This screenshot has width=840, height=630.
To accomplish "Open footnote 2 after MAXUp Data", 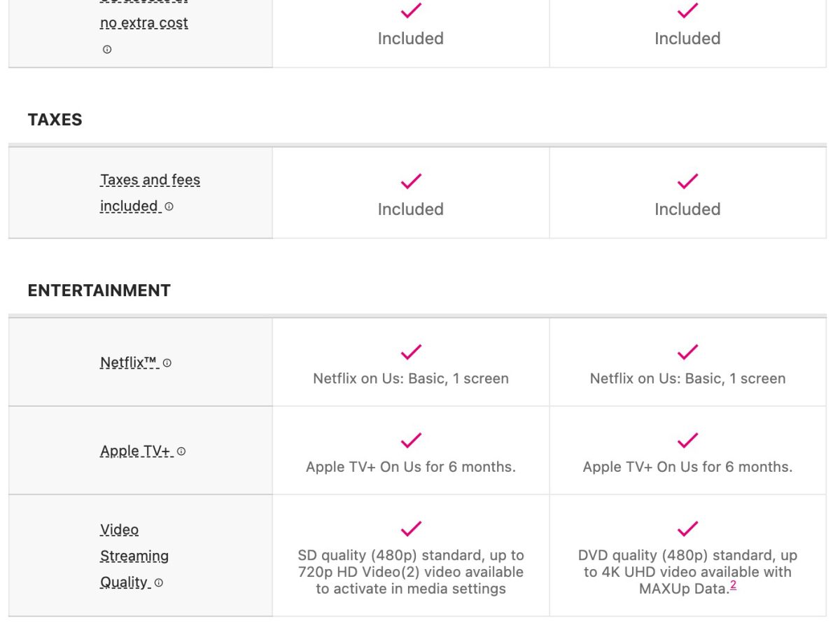I will [x=733, y=585].
